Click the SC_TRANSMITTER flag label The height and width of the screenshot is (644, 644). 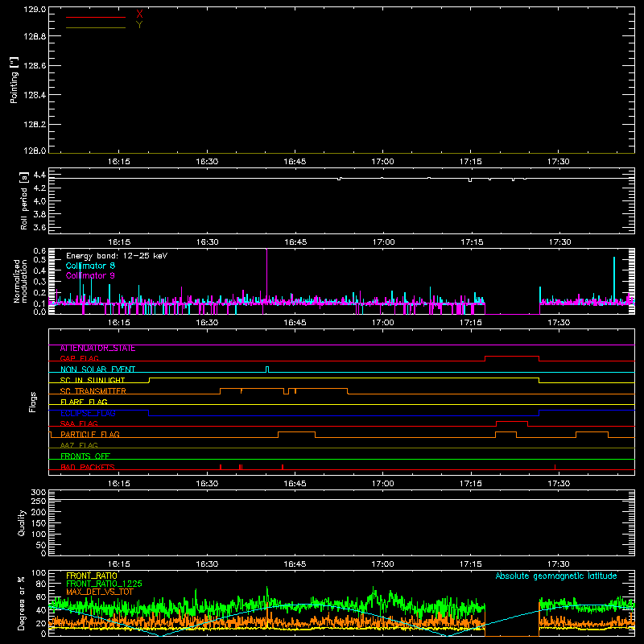coord(93,391)
